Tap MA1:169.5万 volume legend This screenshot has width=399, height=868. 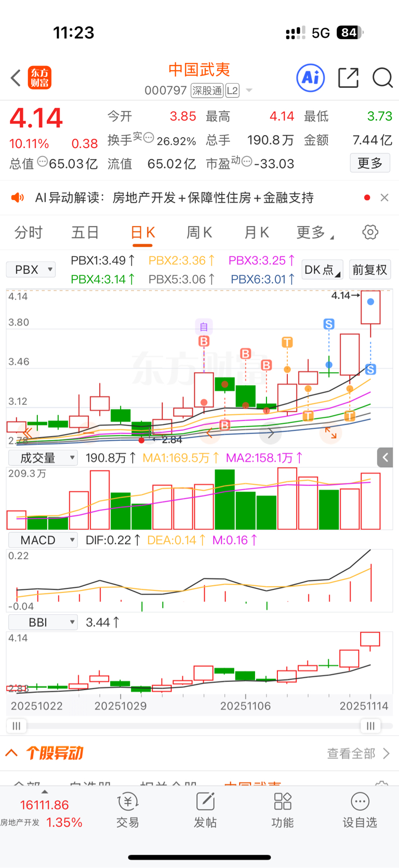coord(181,458)
